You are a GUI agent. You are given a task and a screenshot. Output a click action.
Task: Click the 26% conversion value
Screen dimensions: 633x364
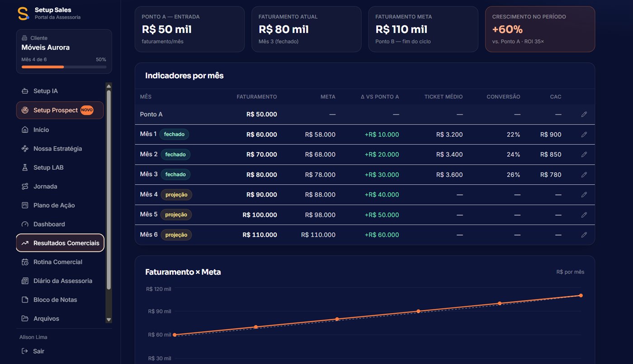514,175
